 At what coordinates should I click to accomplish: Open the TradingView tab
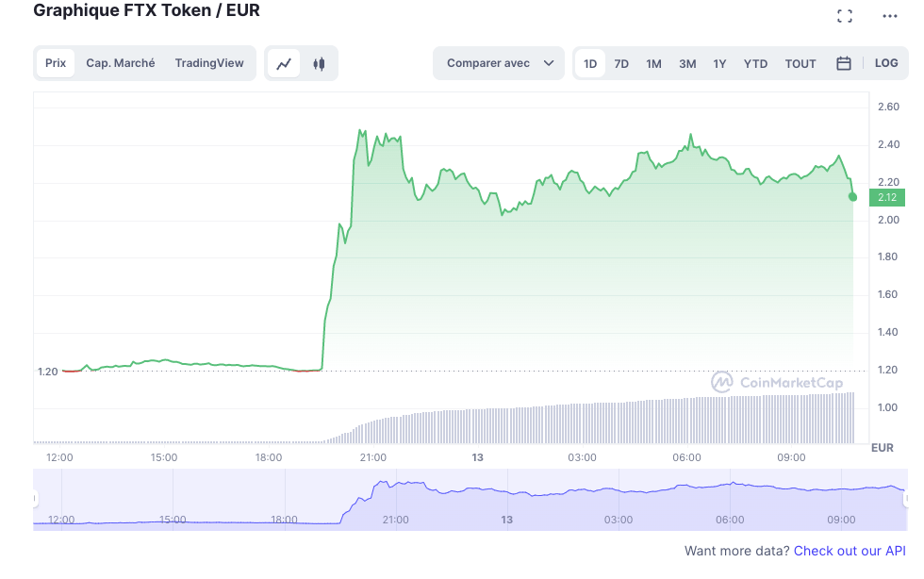(x=209, y=63)
